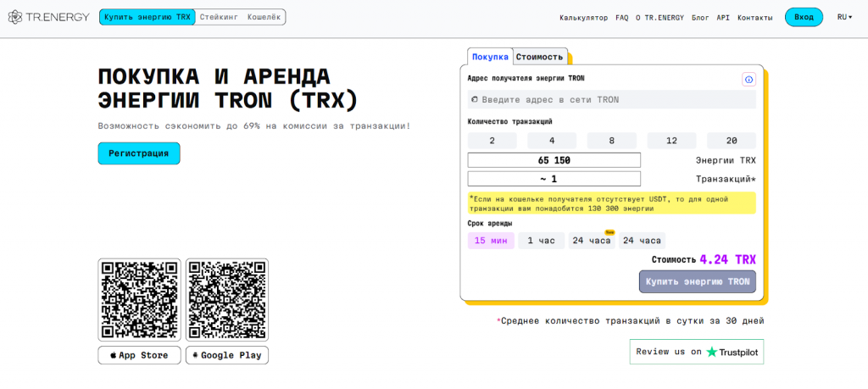Select the Покупка tab
868x389 pixels.
pyautogui.click(x=490, y=57)
